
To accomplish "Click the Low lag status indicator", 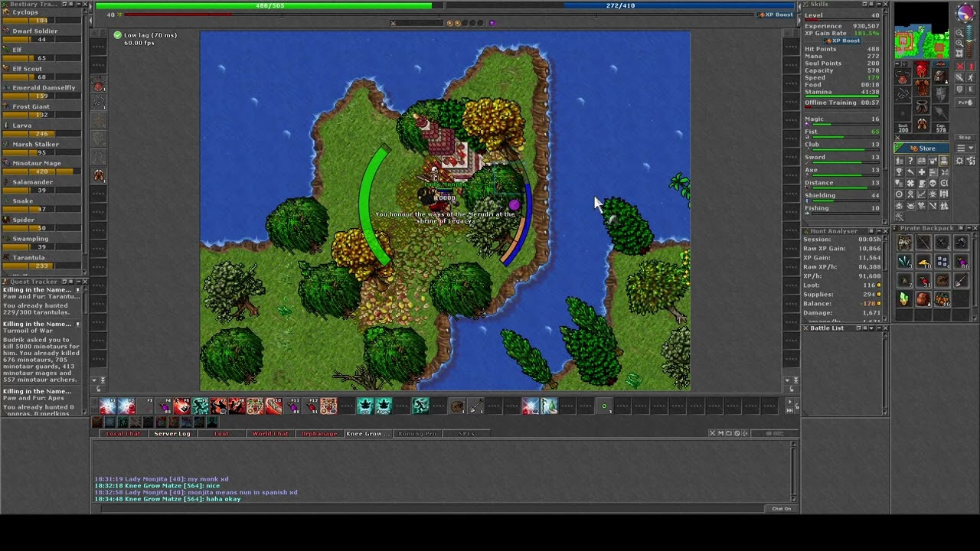I will [145, 35].
